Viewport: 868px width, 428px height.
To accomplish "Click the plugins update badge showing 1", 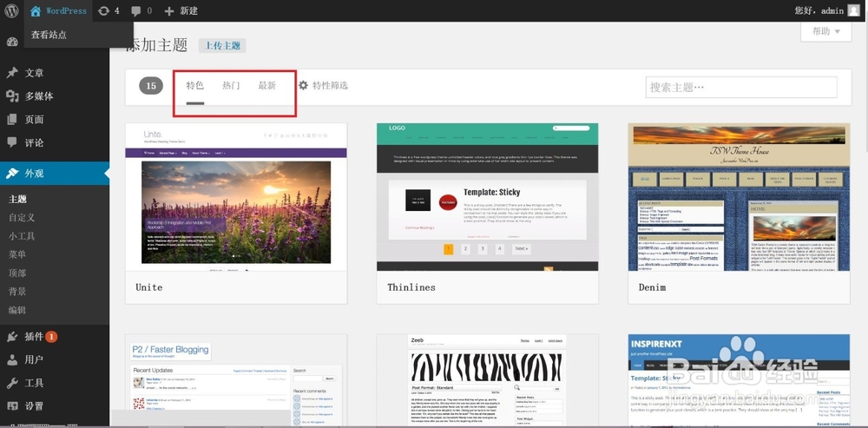I will (x=51, y=336).
